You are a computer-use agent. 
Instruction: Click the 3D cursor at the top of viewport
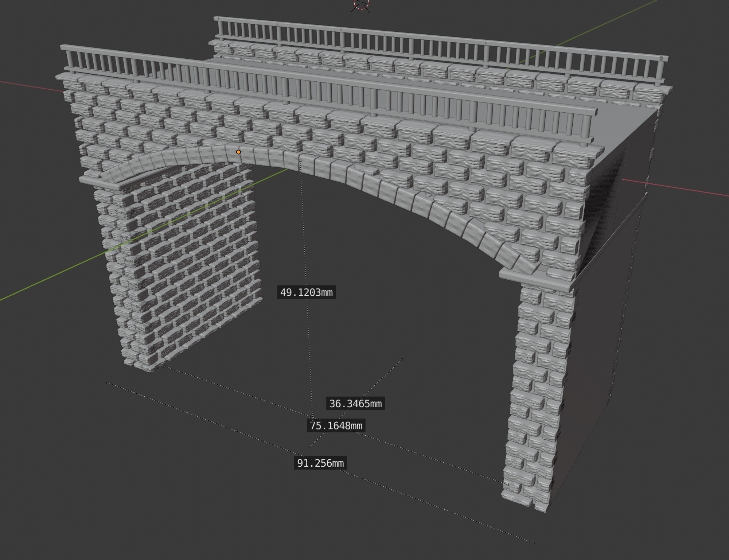coord(362,4)
